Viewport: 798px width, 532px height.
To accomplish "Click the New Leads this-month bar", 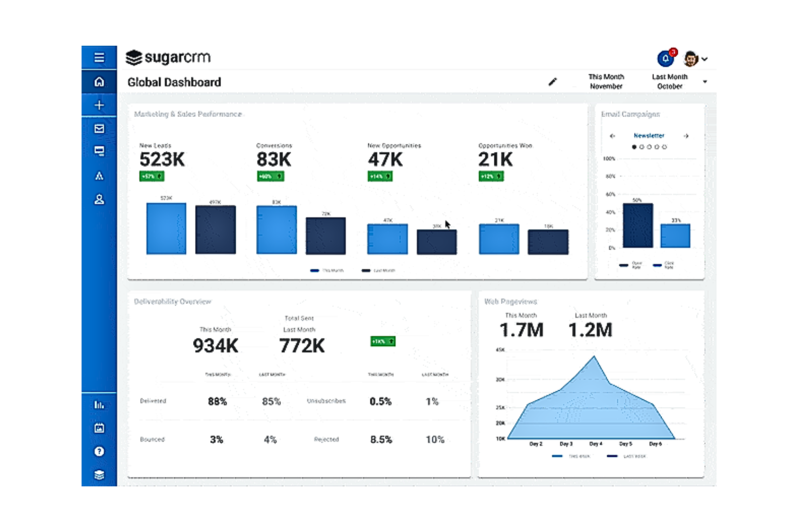I will [166, 228].
